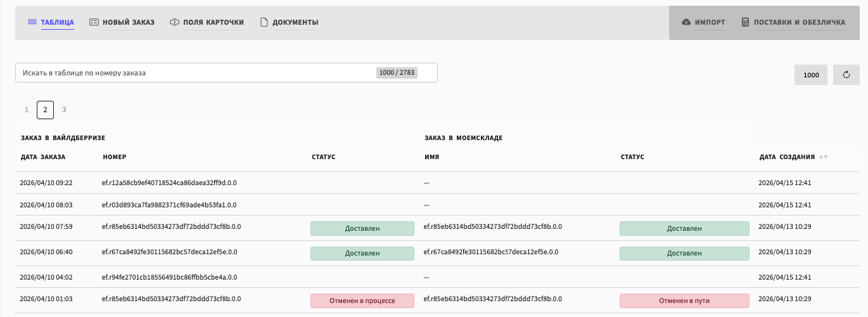
Task: Open the 1000 rows-per-page selector
Action: (x=811, y=75)
